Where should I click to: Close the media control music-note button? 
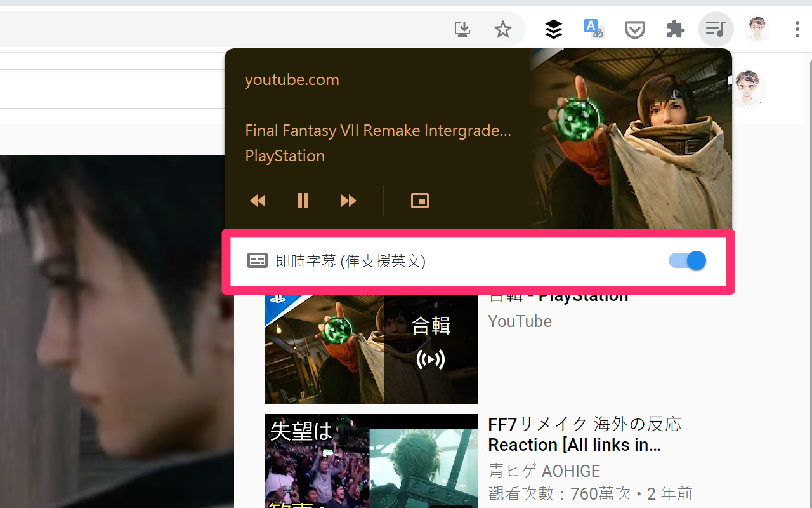click(716, 29)
